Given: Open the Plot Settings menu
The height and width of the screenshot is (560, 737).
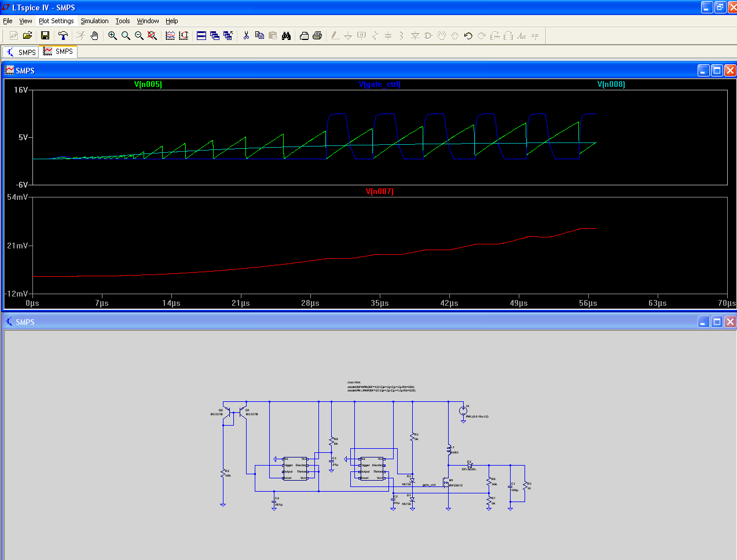Looking at the screenshot, I should click(x=56, y=21).
